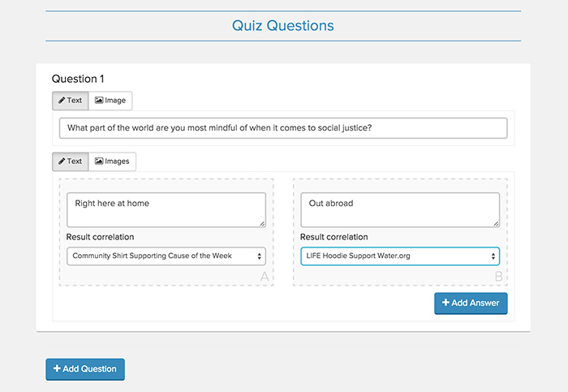Click into the 'Out abroad' answer textarea
Viewport: 568px width, 392px height.
[x=400, y=209]
